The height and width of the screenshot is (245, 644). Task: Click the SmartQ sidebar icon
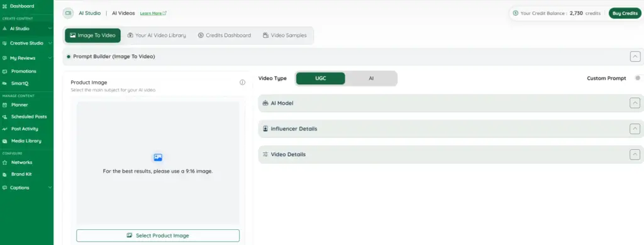point(4,83)
